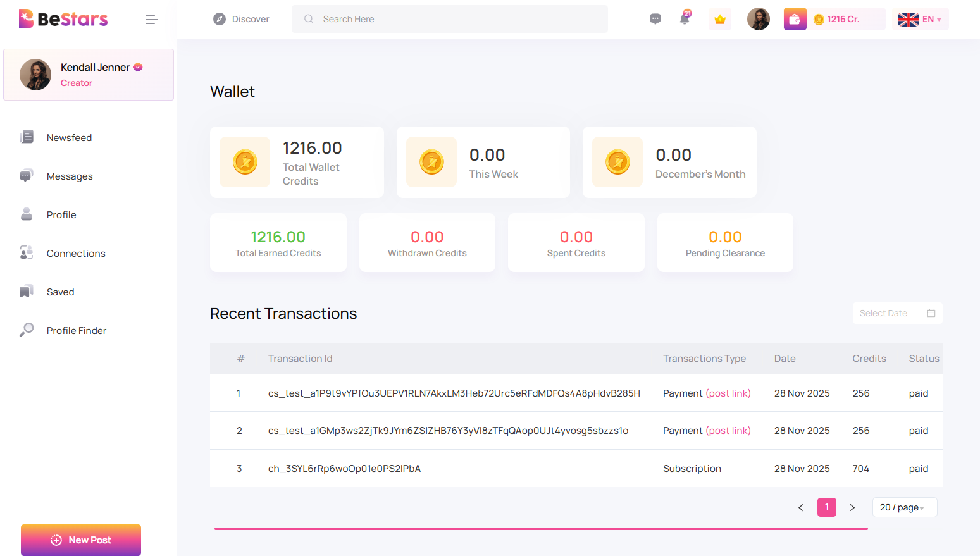Click the BeStars logo
980x556 pixels.
pos(63,18)
